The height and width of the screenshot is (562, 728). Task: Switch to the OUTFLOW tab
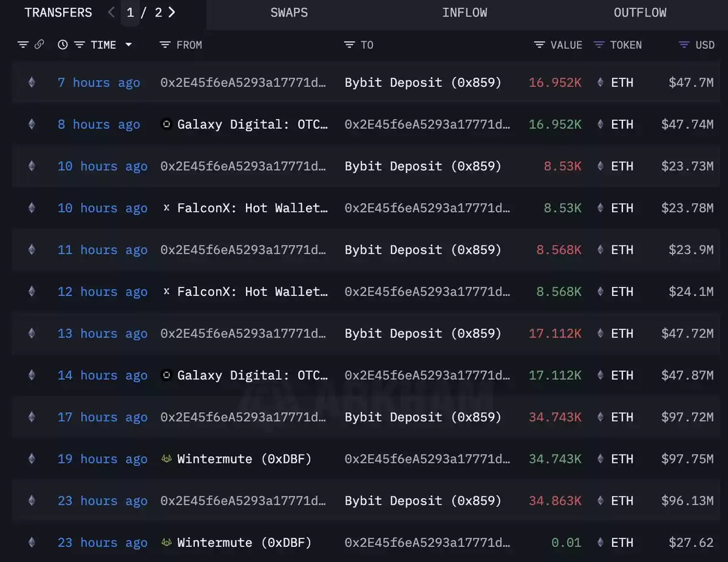point(640,13)
